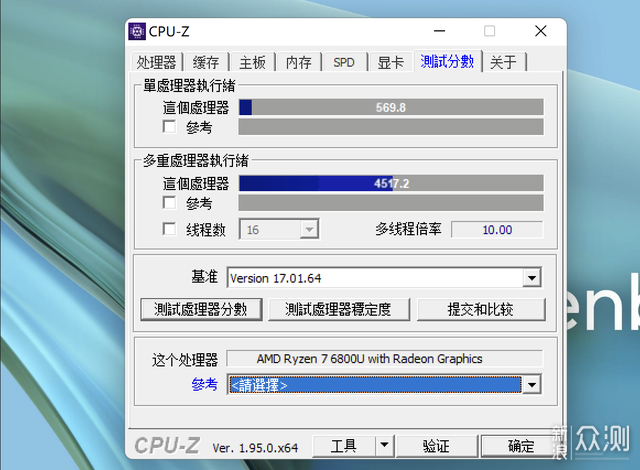
Task: Click single-thread score bar 569.8
Action: pos(391,107)
